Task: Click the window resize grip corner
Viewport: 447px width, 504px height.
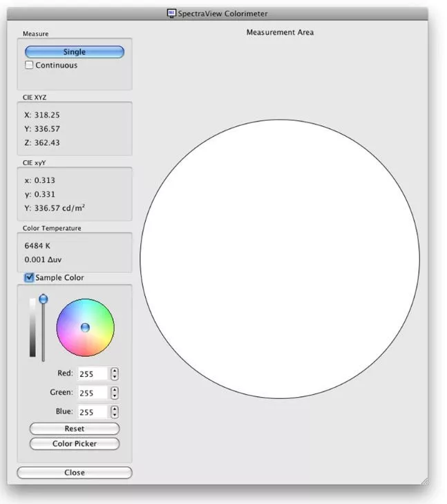Action: point(424,481)
